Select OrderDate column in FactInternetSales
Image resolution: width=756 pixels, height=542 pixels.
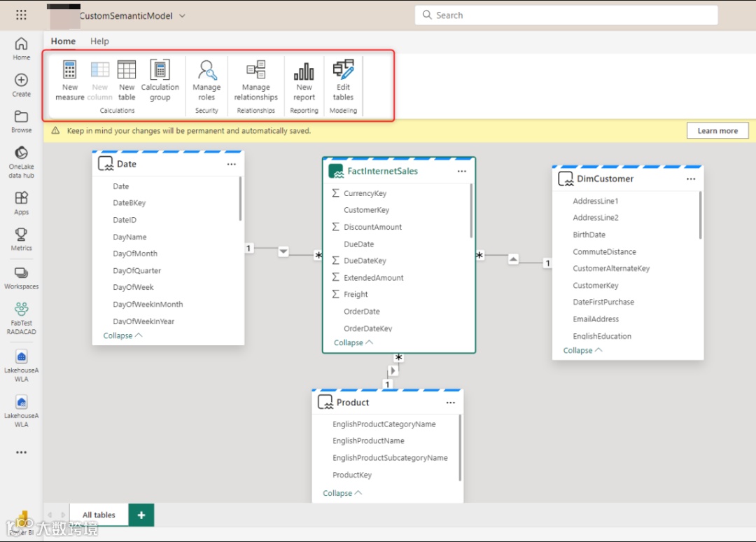pos(362,312)
